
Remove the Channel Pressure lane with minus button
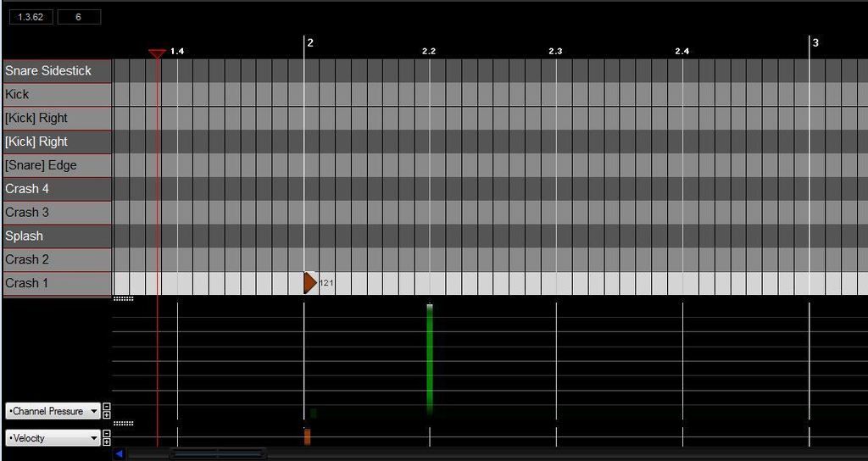click(x=107, y=408)
